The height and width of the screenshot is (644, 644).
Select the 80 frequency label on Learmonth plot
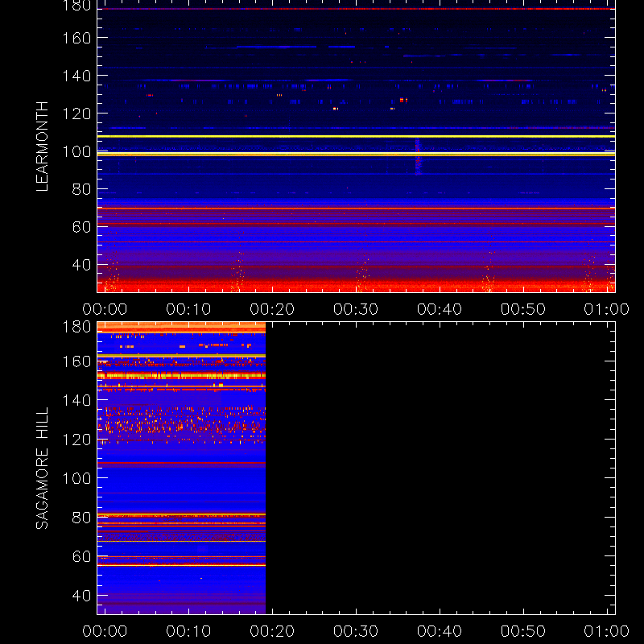pos(81,189)
